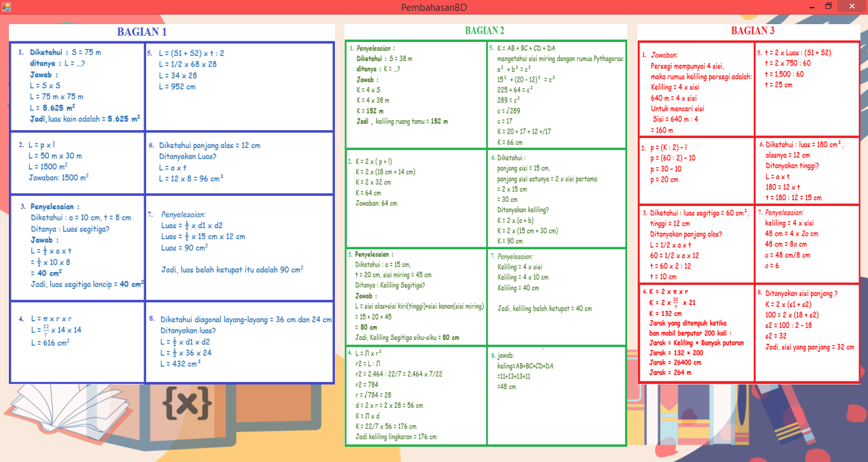Click the BAGIAN 3 heading
Screen dimensions: 868x462
click(752, 31)
